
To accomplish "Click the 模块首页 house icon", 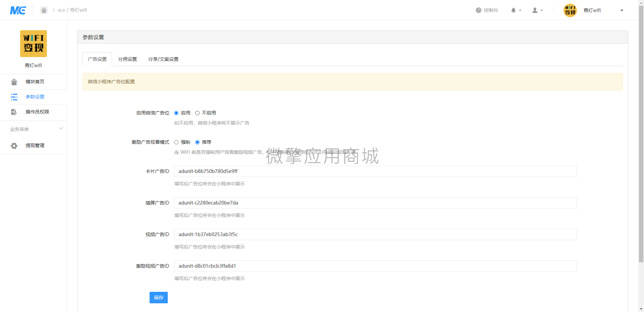I will pos(14,82).
